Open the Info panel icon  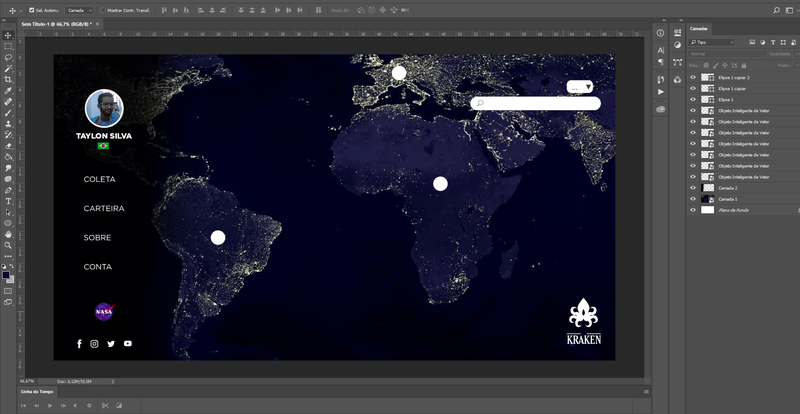(x=661, y=34)
